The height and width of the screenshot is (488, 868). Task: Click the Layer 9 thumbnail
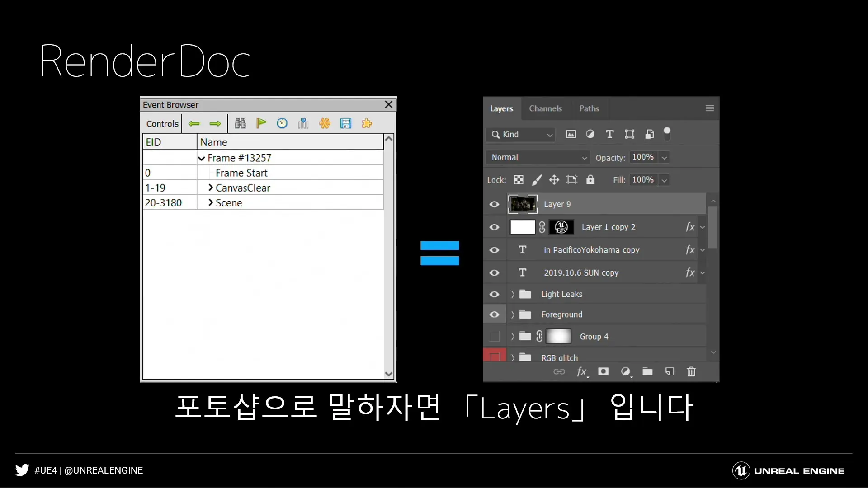tap(523, 204)
